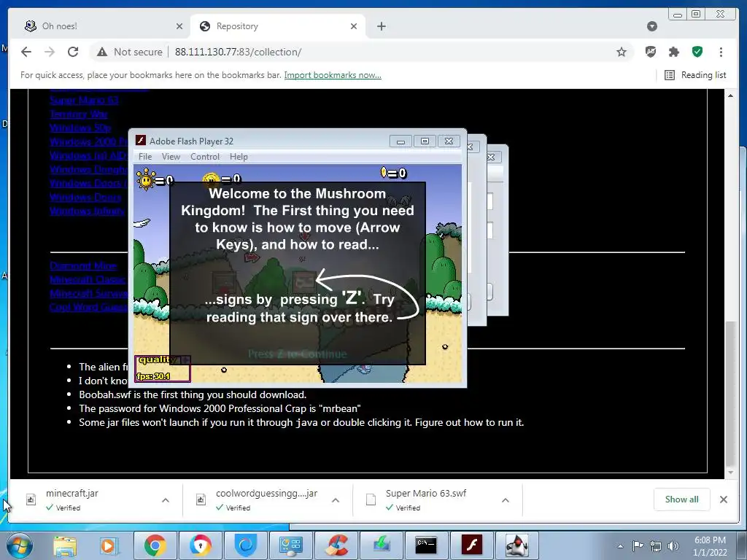Switch to the Java taskbar window
Screen dimensions: 747x560
point(517,545)
